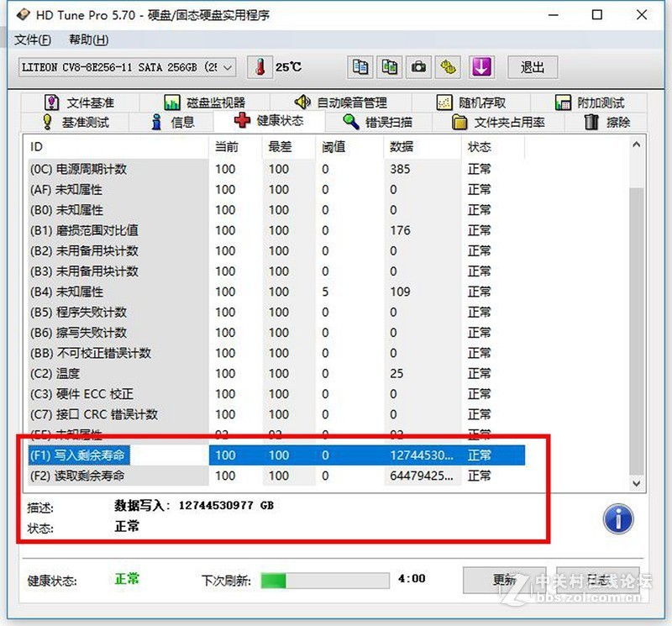Click the copy screenshot to clipboard icon
672x626 pixels.
coord(390,67)
